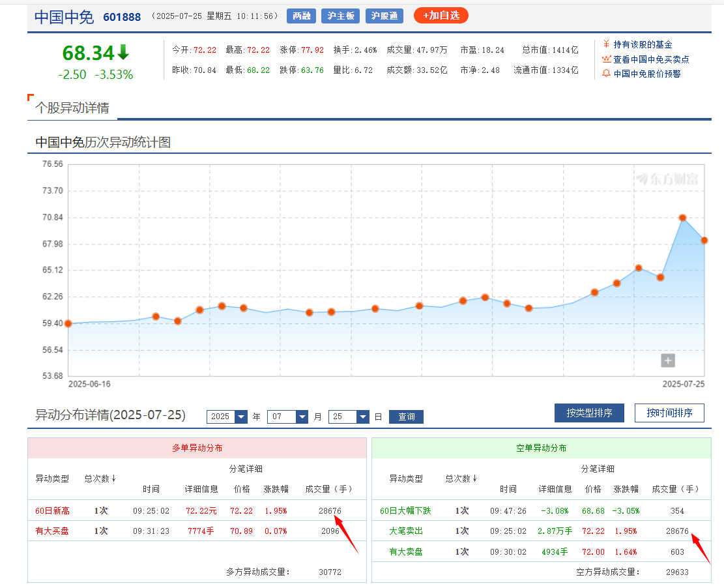The width and height of the screenshot is (724, 588).
Task: Click the 2.87万手 detail cell
Action: tap(555, 531)
